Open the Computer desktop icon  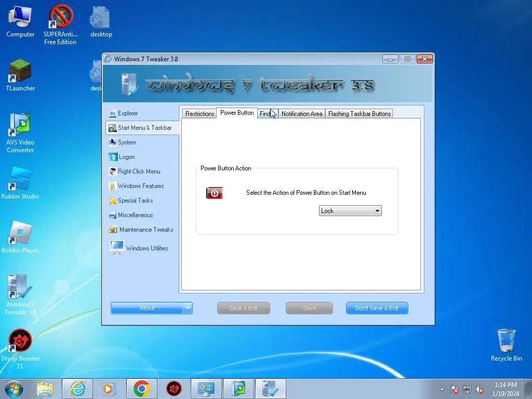point(20,21)
